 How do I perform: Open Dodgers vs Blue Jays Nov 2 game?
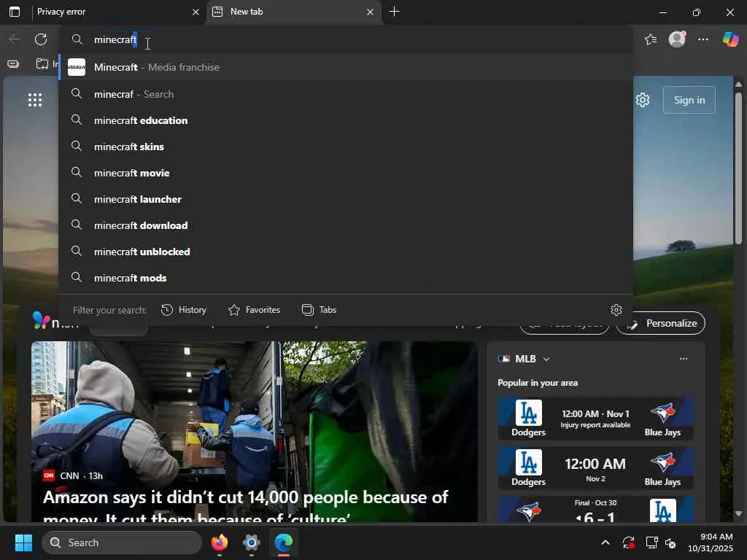coord(595,468)
